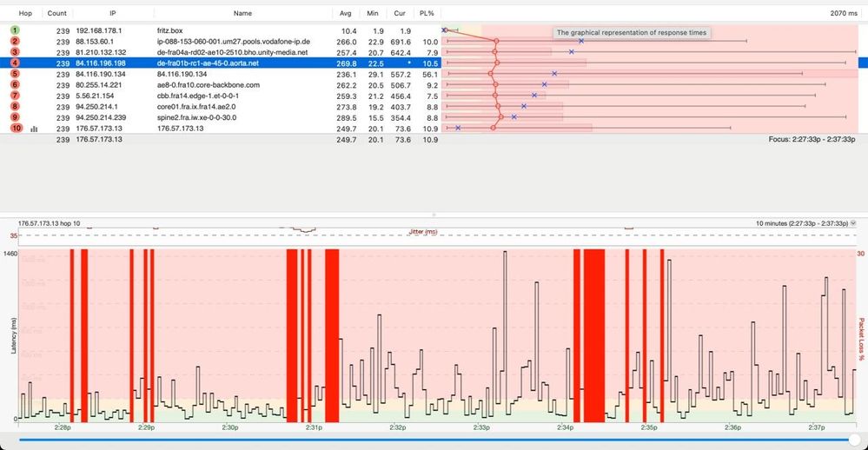Sort by the Avg column header

click(x=346, y=13)
